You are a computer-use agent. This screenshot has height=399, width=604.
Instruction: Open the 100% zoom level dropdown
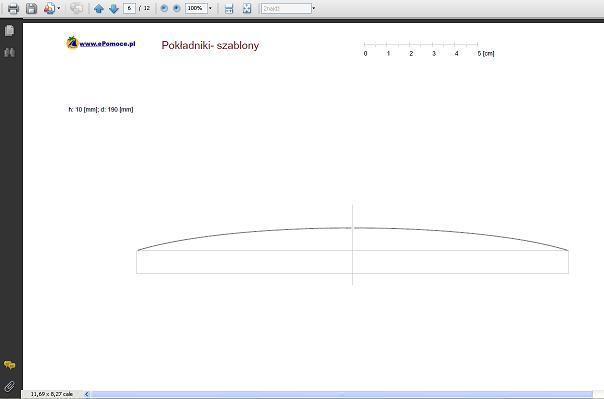tap(210, 8)
